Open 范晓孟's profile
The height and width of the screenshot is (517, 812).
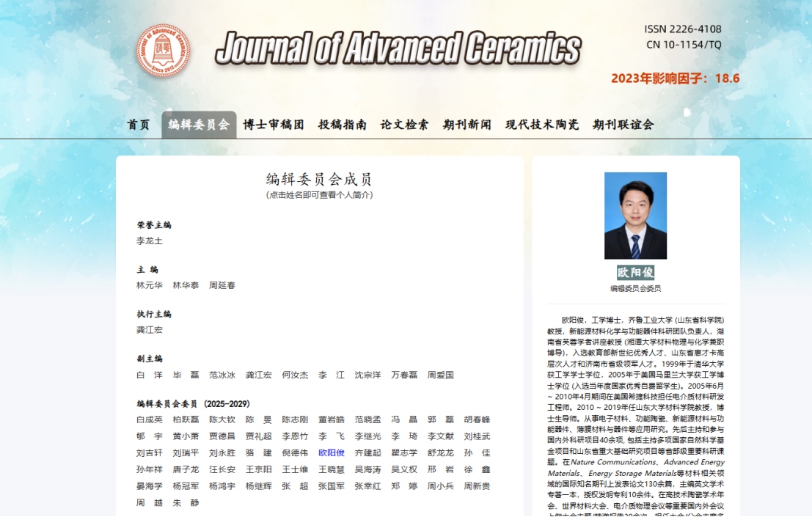pos(367,419)
